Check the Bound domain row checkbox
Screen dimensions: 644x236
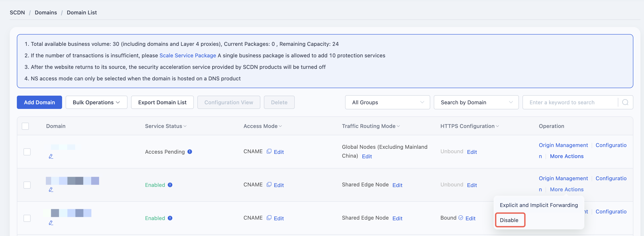[x=27, y=218]
